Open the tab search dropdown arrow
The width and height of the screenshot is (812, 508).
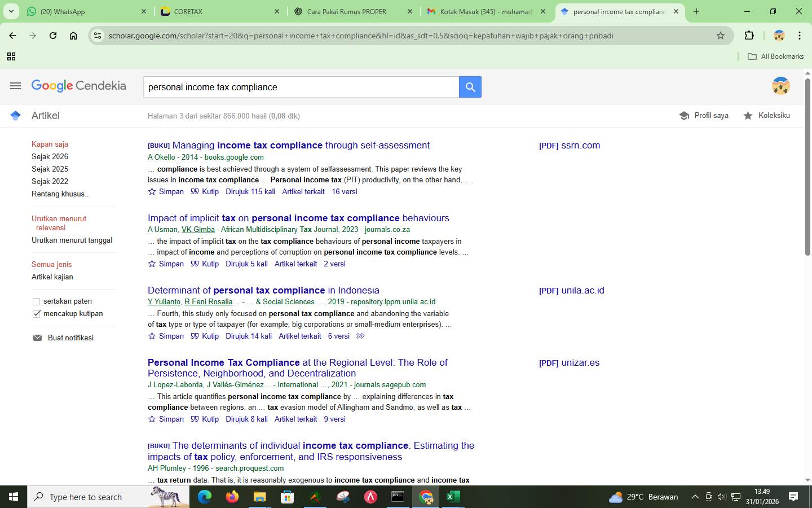click(x=11, y=11)
